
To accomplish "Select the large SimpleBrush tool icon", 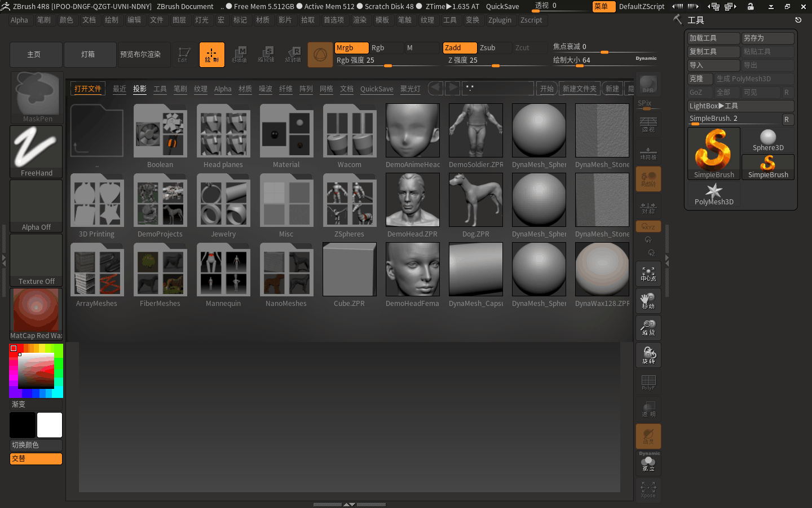I will coord(714,154).
